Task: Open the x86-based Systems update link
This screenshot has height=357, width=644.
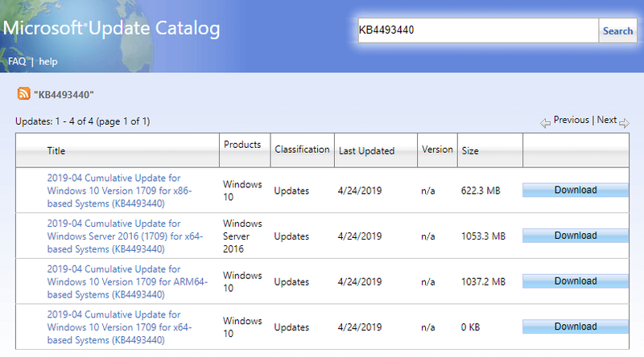Action: coord(119,191)
